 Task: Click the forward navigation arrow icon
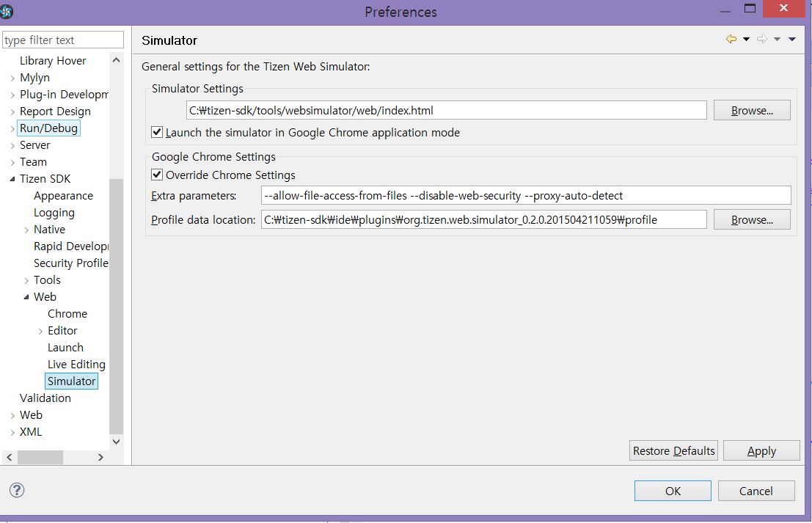[762, 40]
